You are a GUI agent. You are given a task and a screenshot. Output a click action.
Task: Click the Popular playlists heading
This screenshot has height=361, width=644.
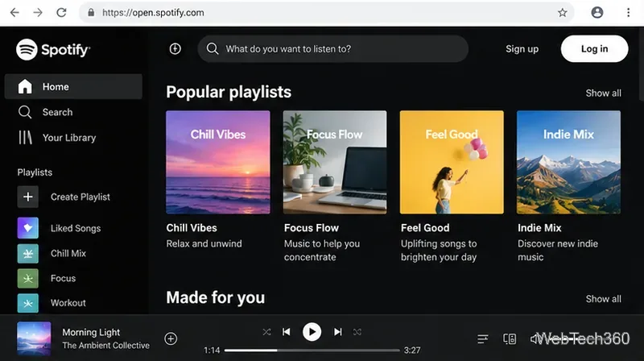(229, 92)
